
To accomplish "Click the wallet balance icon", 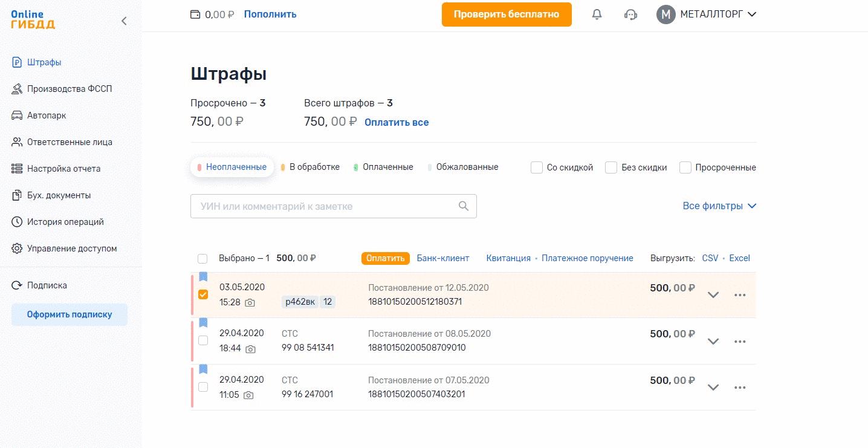I will coord(195,15).
